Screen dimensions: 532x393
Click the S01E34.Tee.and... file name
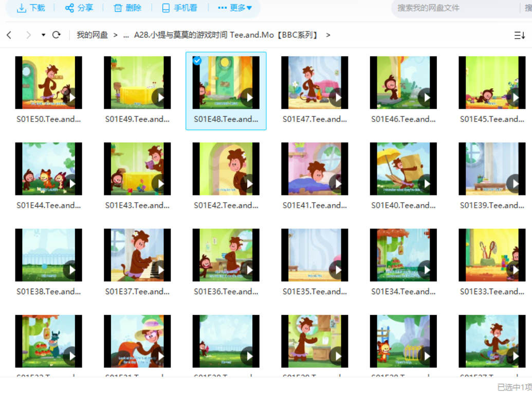point(403,292)
